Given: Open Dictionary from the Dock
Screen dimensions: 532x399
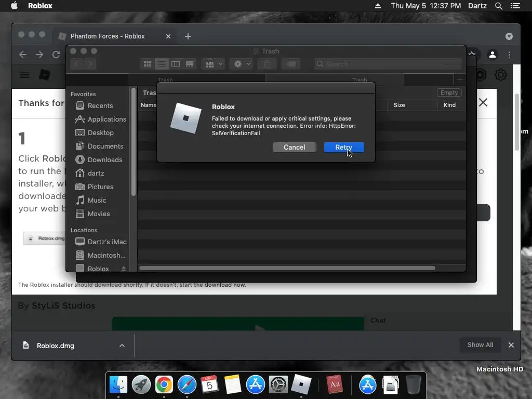Looking at the screenshot, I should coord(335,385).
